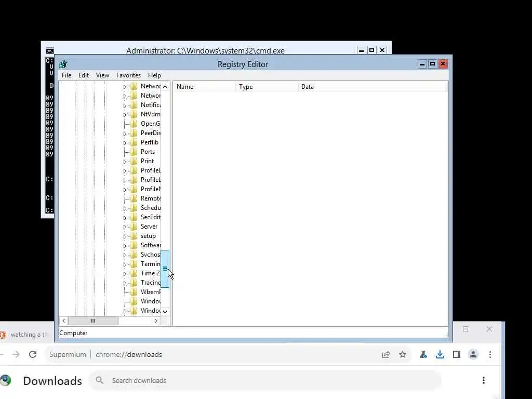The height and width of the screenshot is (399, 532).
Task: Expand the setup registry key
Action: coord(125,236)
